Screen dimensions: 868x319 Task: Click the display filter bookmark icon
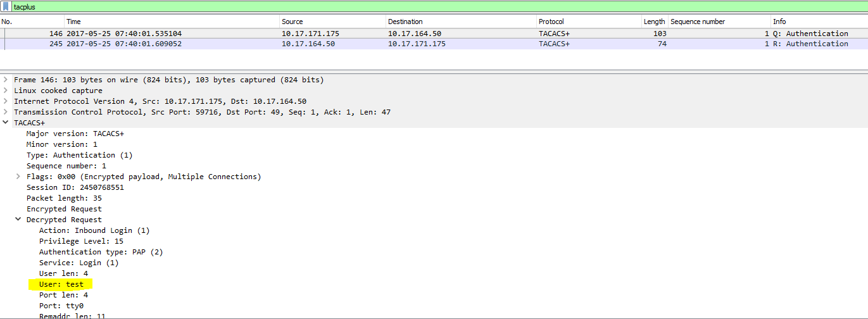[5, 6]
